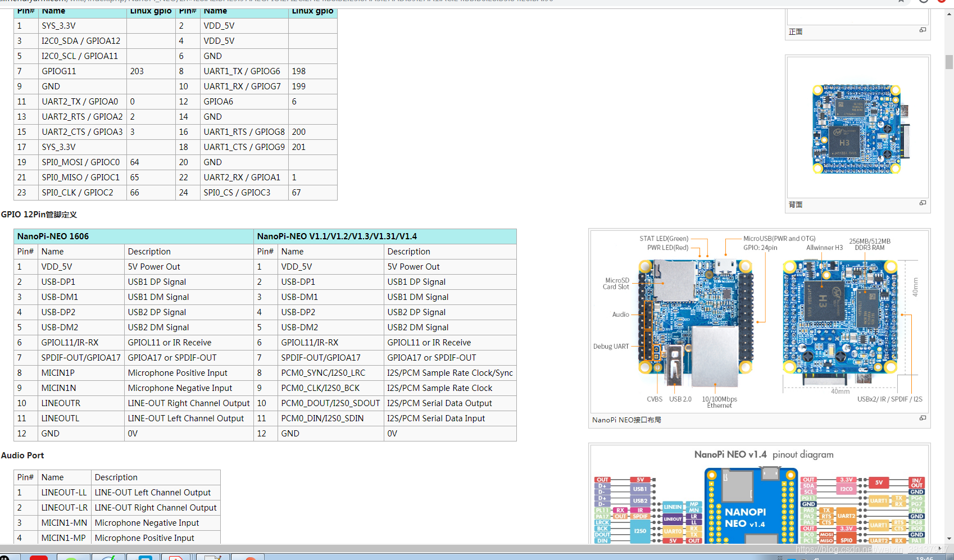Click the Linux gpio value 198
This screenshot has height=560, width=954.
pos(312,71)
